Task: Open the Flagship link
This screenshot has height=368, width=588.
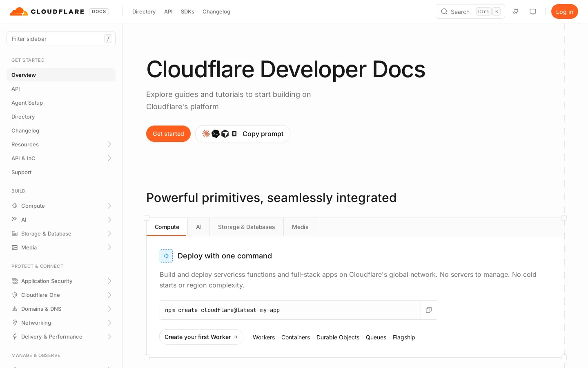Action: (404, 337)
